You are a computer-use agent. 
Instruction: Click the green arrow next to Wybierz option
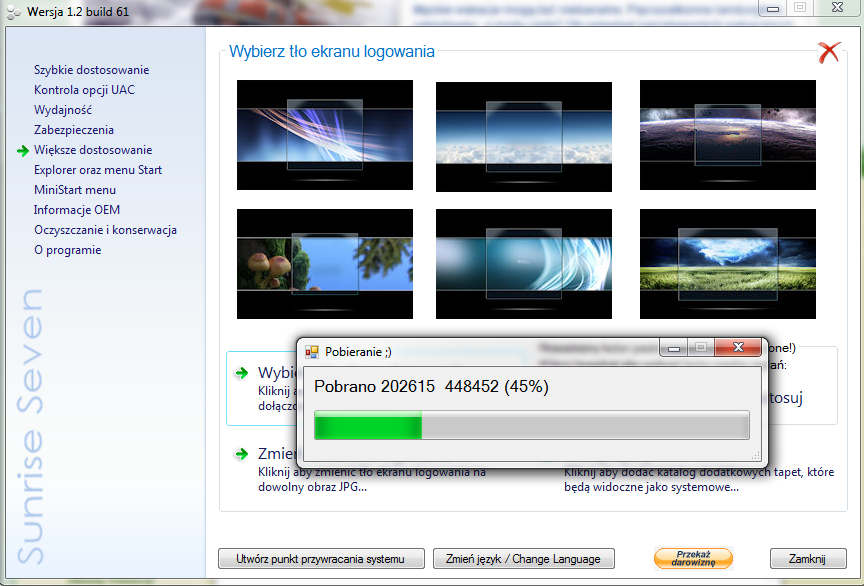pos(242,373)
